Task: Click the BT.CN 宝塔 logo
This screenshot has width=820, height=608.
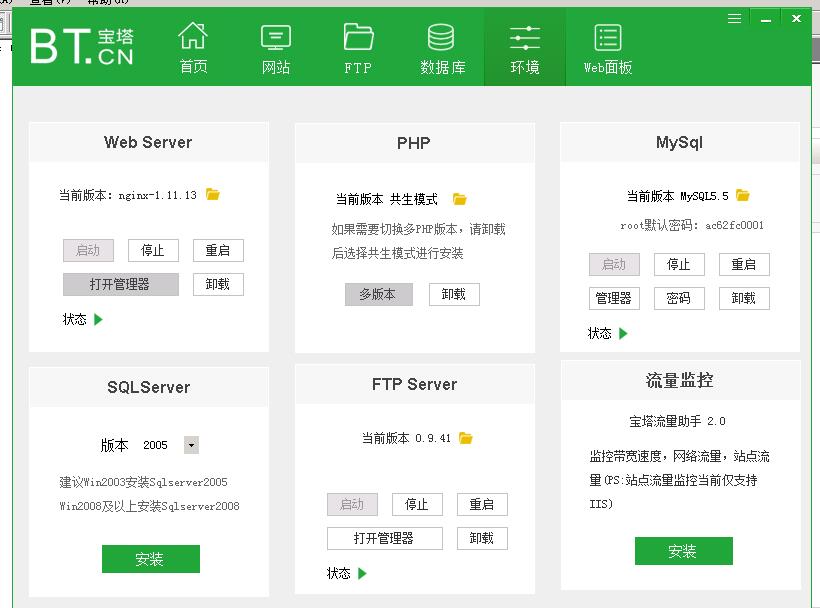Action: tap(82, 46)
